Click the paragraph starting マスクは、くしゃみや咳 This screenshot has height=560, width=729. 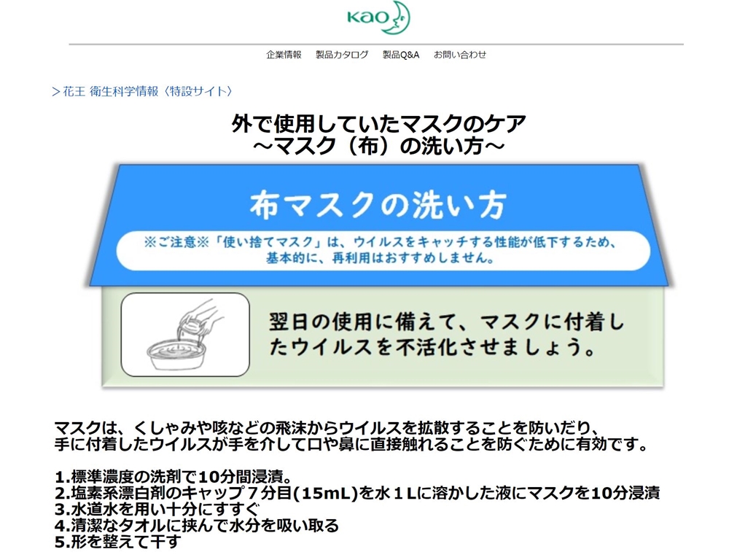click(350, 435)
